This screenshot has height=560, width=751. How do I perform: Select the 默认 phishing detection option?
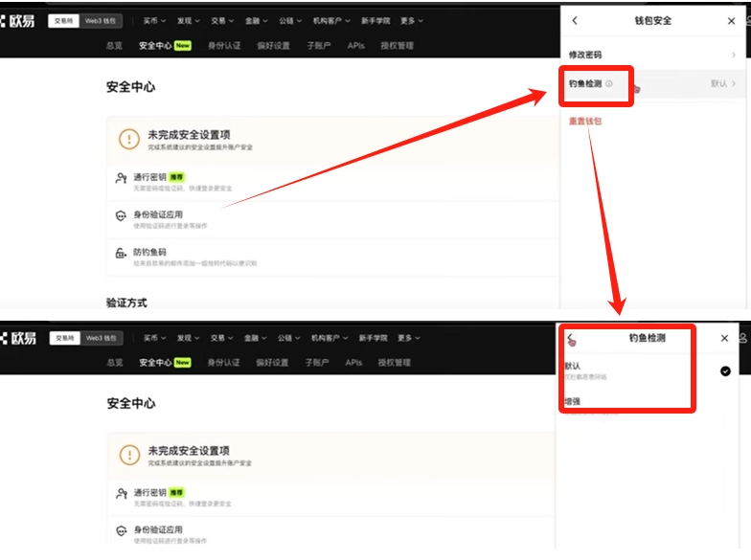click(x=648, y=371)
